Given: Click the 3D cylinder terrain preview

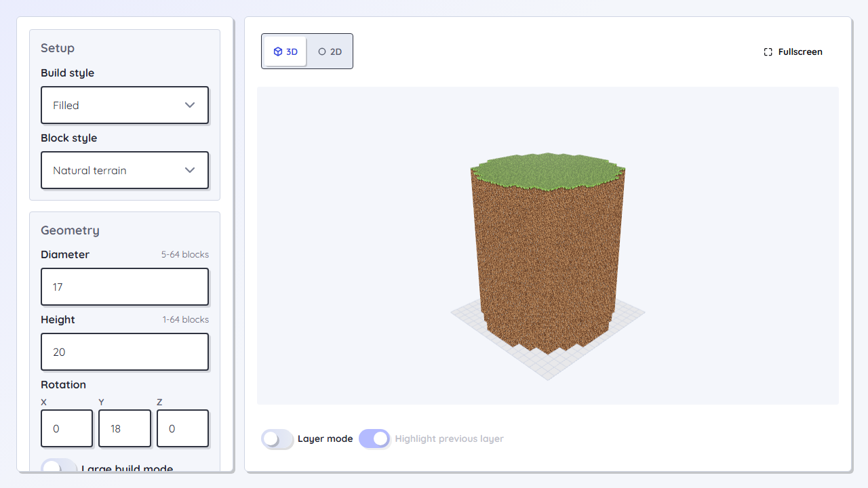Looking at the screenshot, I should coord(548,254).
